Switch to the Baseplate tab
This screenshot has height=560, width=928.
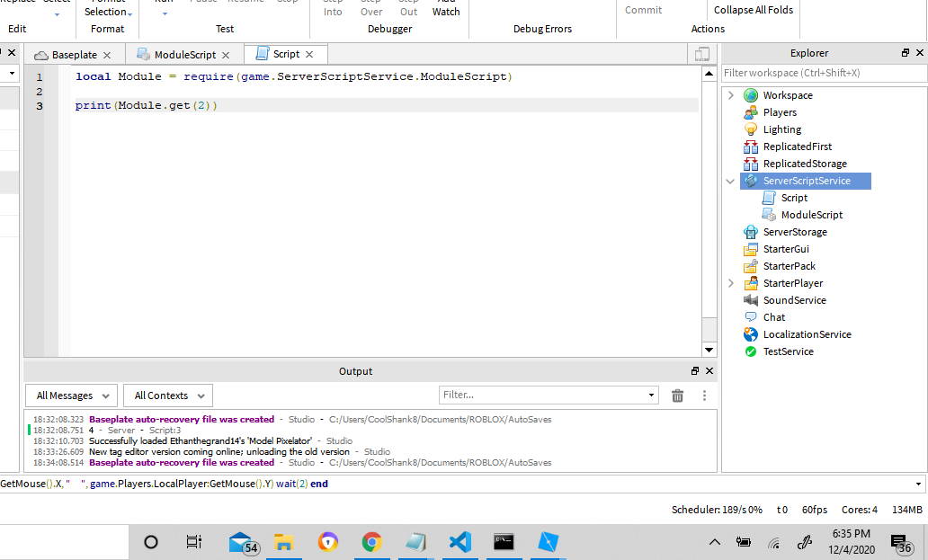[x=74, y=55]
